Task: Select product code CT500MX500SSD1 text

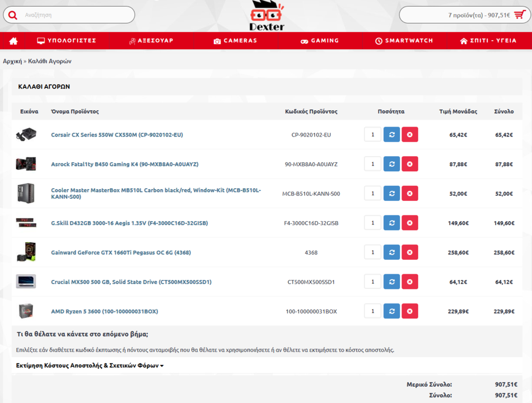Action: [311, 282]
